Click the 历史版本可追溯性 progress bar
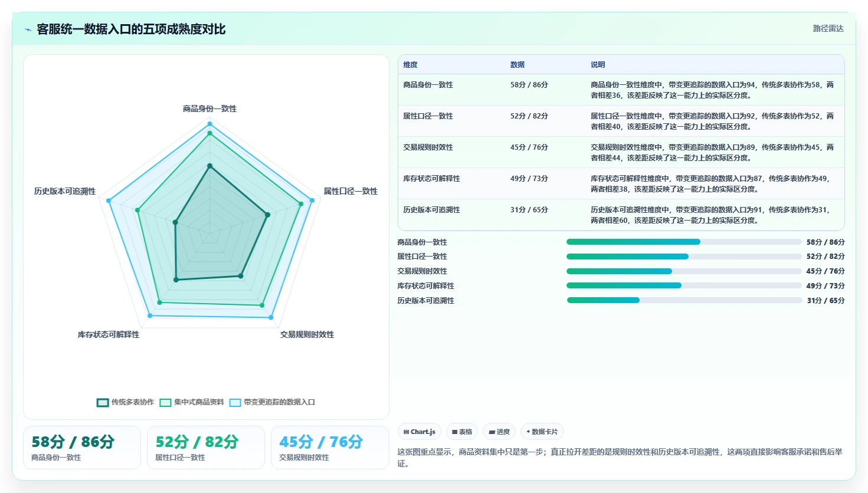 tap(684, 300)
